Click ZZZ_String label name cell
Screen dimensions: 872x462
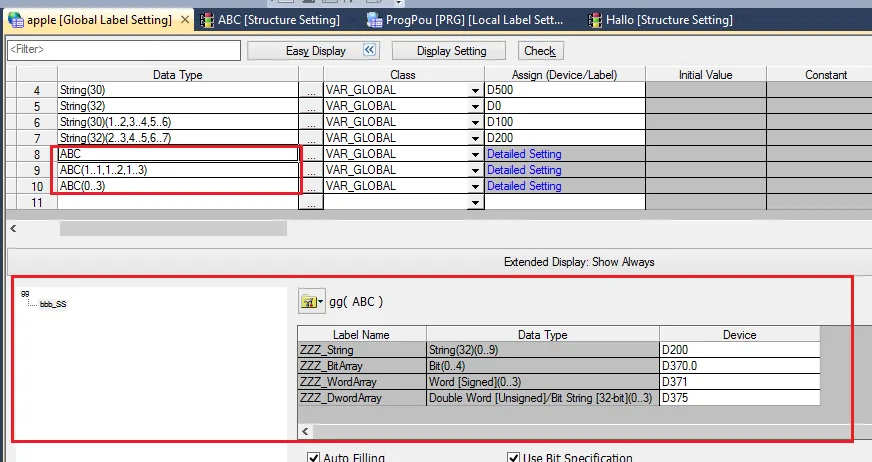click(x=362, y=350)
